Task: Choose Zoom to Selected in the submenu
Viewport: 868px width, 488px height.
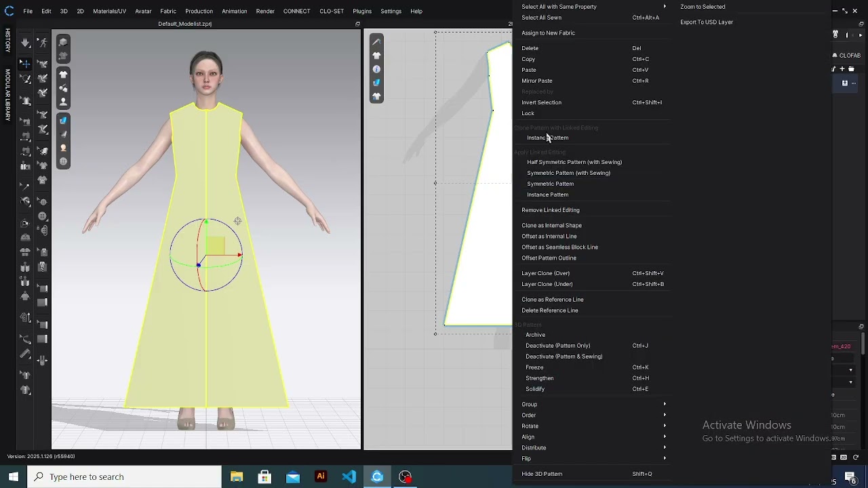Action: tap(703, 7)
